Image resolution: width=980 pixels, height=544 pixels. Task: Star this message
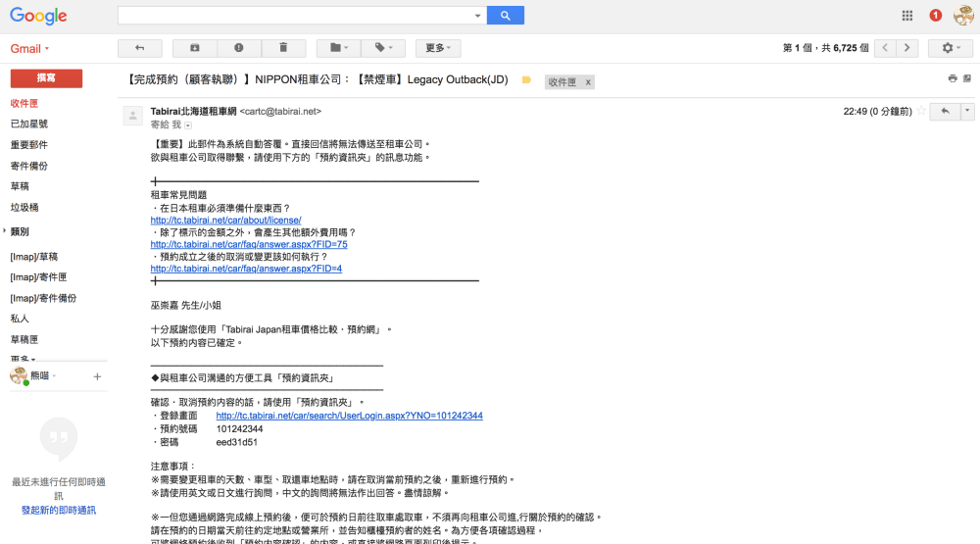point(921,112)
